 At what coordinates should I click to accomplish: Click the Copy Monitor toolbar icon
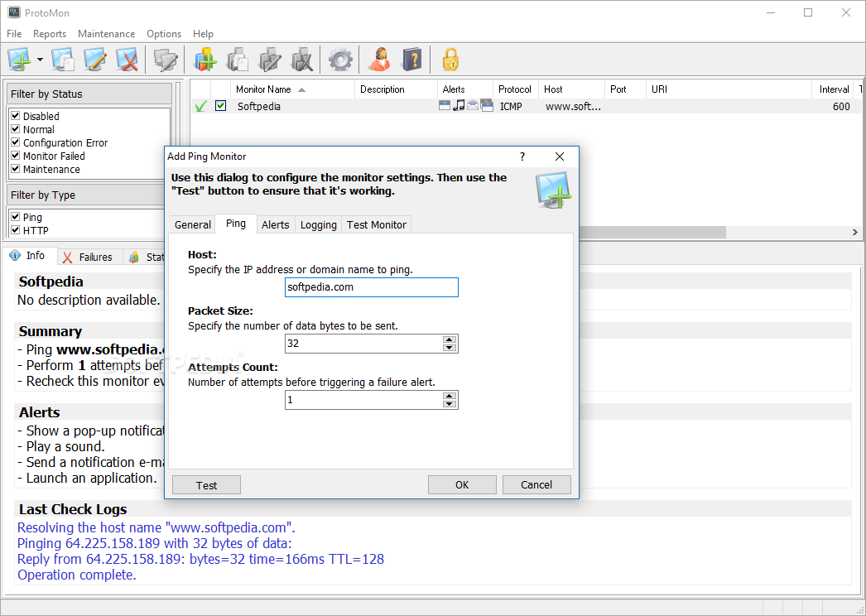tap(63, 59)
